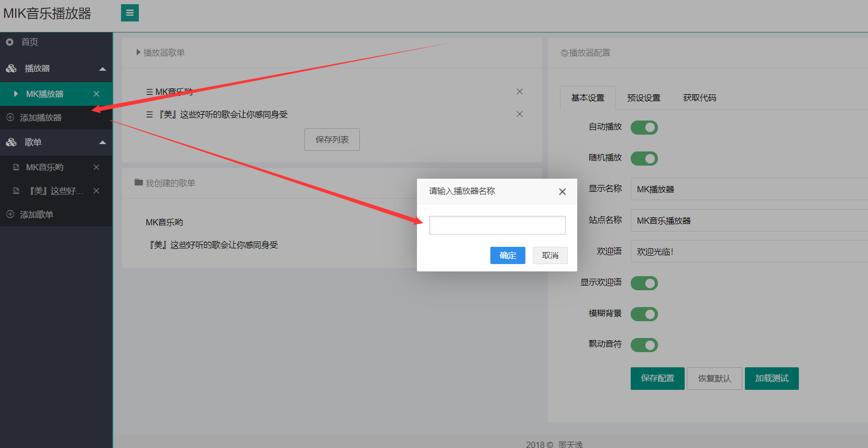The image size is (868, 448).
Task: Click the hamburger menu icon in header
Action: [130, 13]
